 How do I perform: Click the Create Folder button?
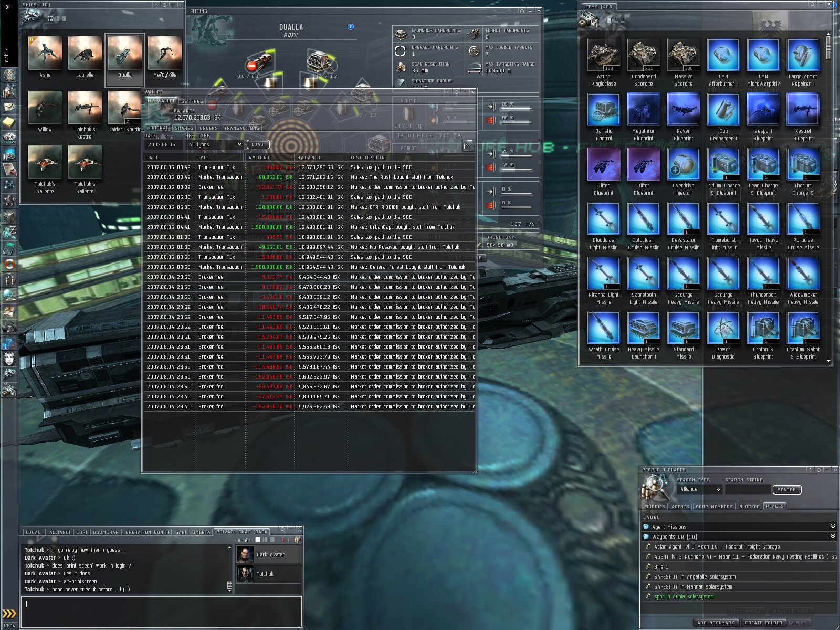(x=763, y=623)
